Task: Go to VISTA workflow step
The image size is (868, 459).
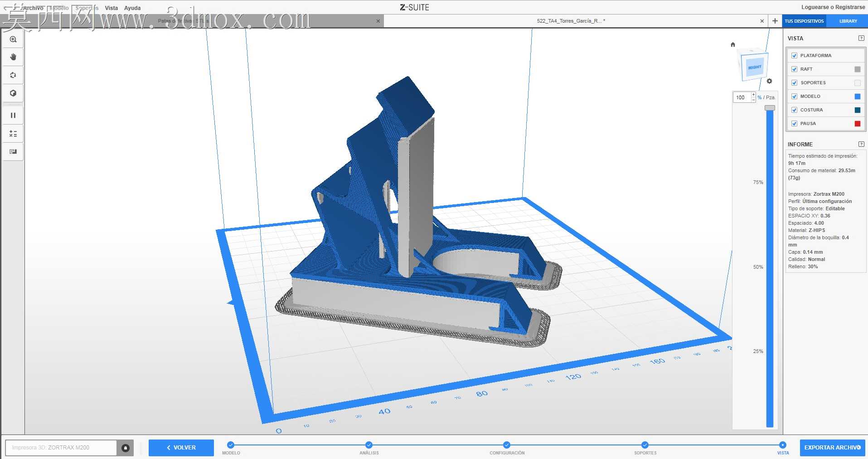Action: [x=783, y=445]
